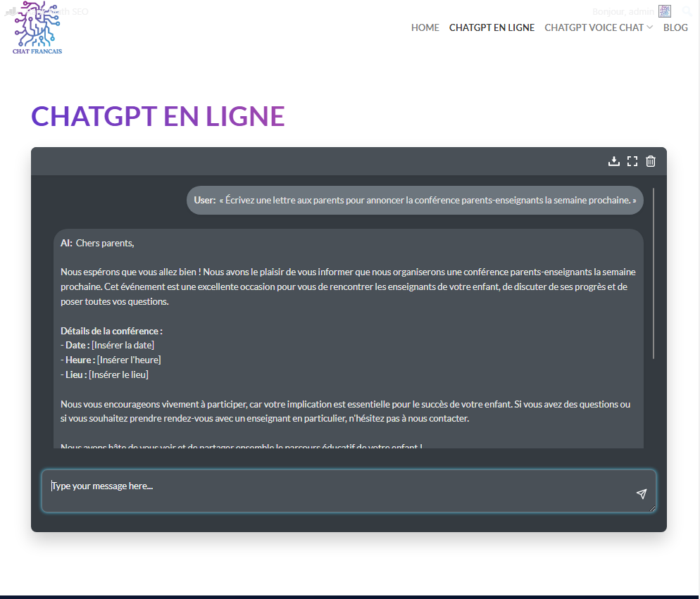
Task: Open the CHATGPT EN LIGNE page
Action: click(x=492, y=27)
